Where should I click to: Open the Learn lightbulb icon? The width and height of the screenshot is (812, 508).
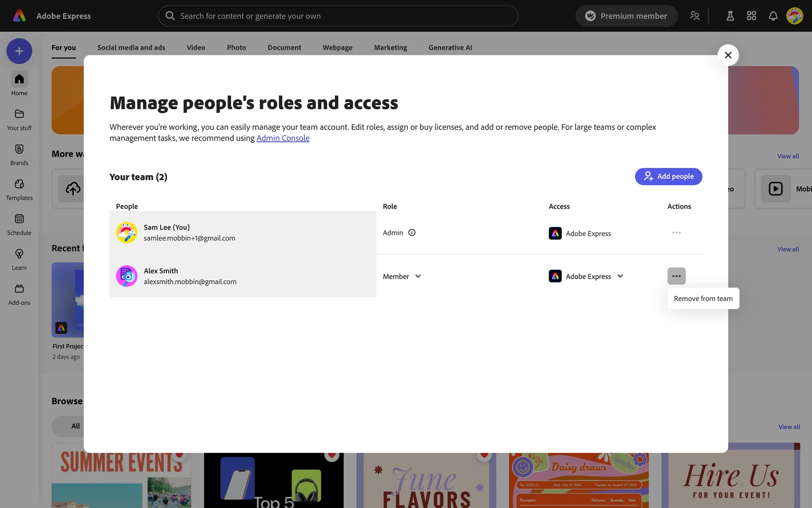[19, 254]
